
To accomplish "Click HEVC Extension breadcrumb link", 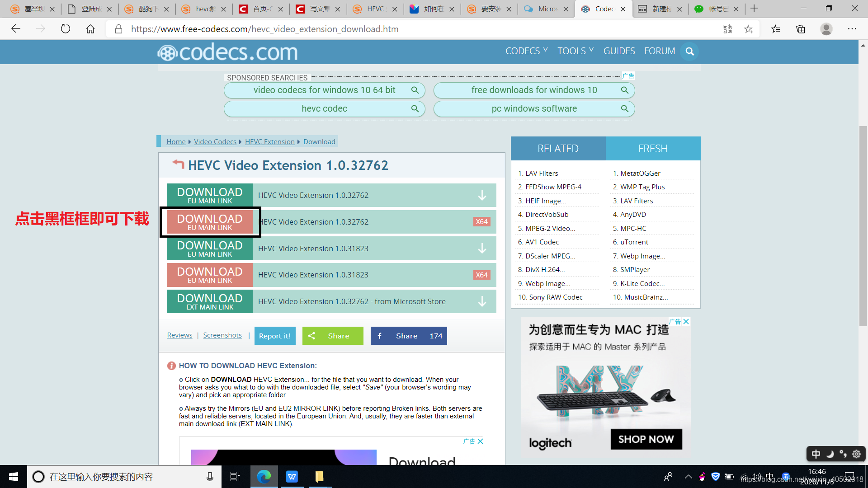I will 270,142.
